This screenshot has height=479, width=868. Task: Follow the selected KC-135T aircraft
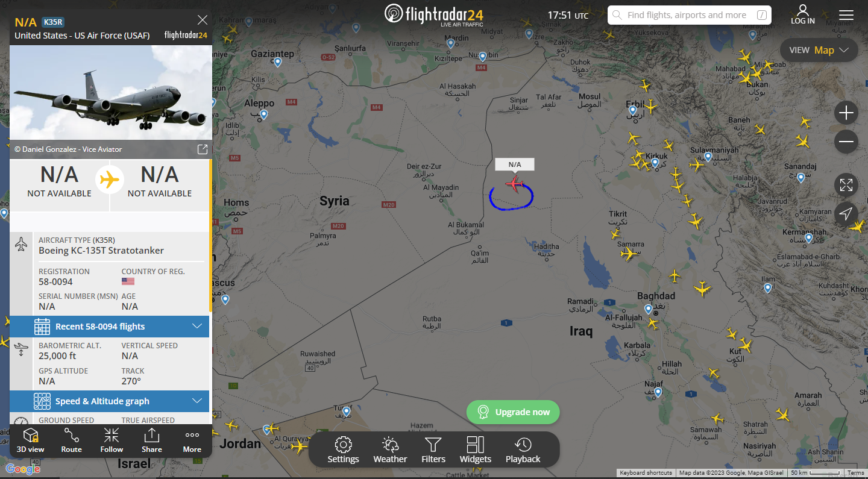[x=112, y=441]
